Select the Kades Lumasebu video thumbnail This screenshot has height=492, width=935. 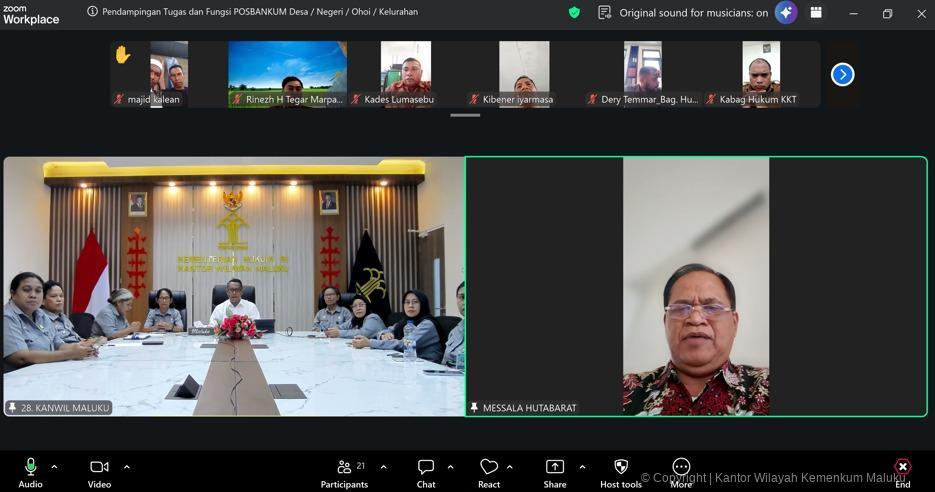[406, 74]
